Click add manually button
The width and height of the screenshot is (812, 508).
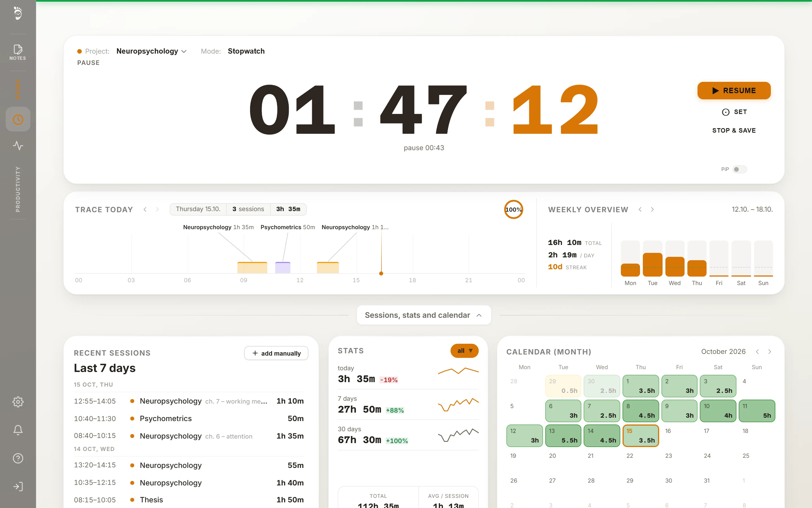click(x=276, y=353)
